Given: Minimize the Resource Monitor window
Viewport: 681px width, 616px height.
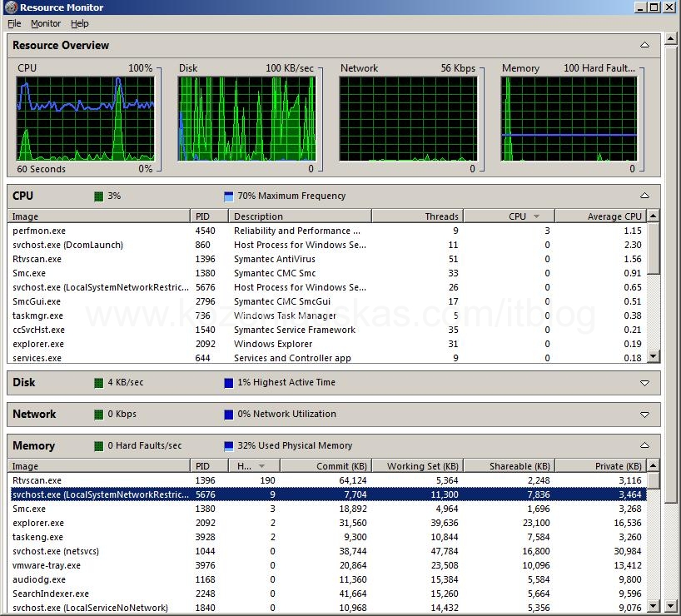Looking at the screenshot, I should (x=640, y=7).
